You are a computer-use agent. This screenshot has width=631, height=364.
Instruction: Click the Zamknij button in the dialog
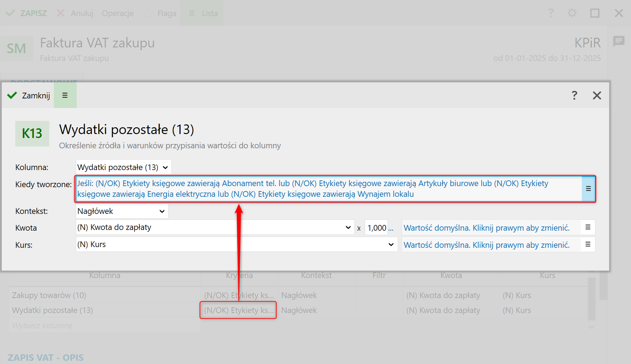click(29, 96)
